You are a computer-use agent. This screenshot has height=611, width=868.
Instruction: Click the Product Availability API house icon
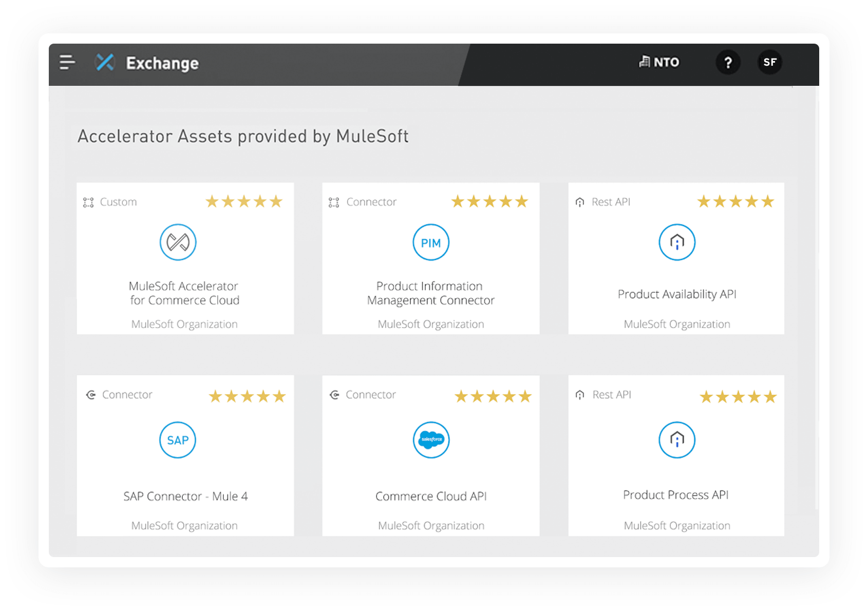[x=677, y=242]
